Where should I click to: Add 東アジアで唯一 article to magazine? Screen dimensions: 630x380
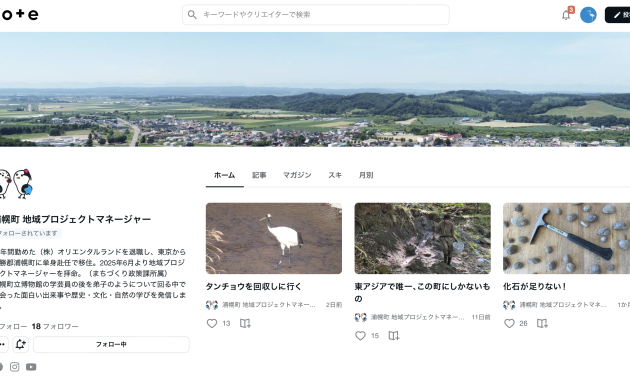[x=394, y=336]
